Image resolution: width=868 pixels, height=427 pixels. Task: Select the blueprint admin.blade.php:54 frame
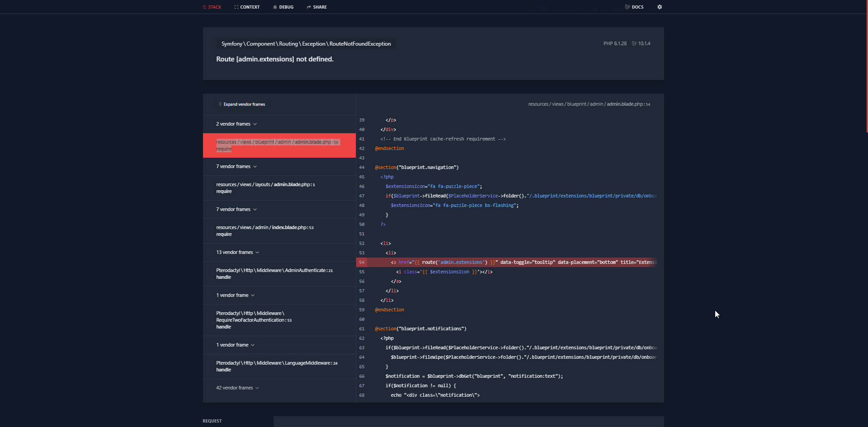click(279, 145)
